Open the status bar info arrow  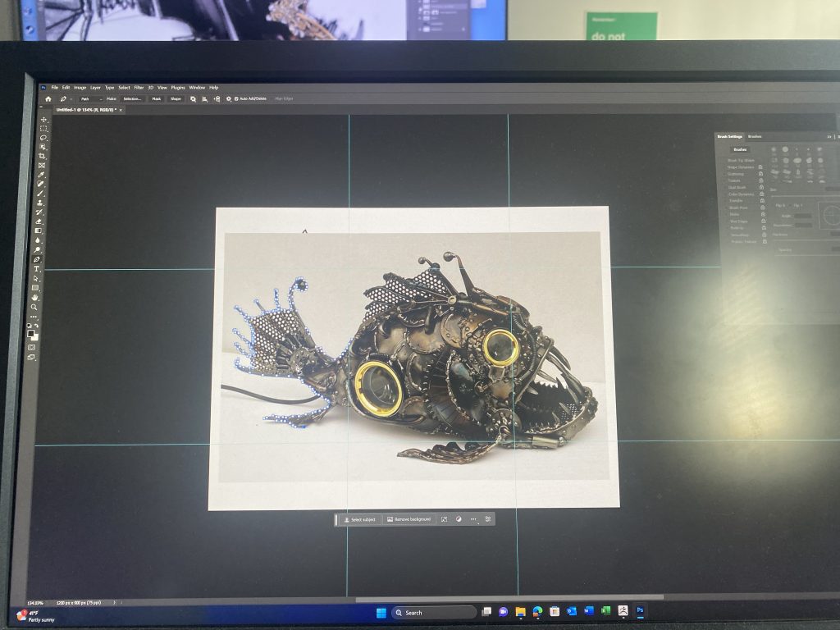pyautogui.click(x=114, y=603)
